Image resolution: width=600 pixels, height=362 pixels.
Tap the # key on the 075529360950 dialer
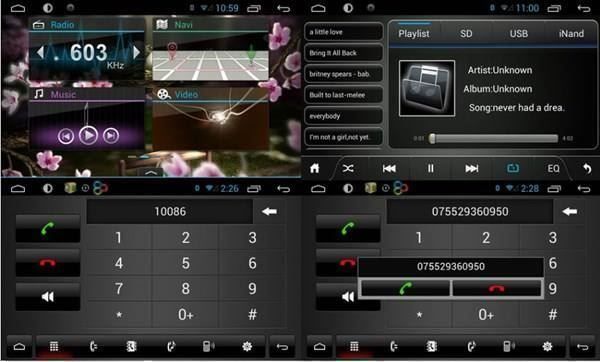click(x=553, y=315)
